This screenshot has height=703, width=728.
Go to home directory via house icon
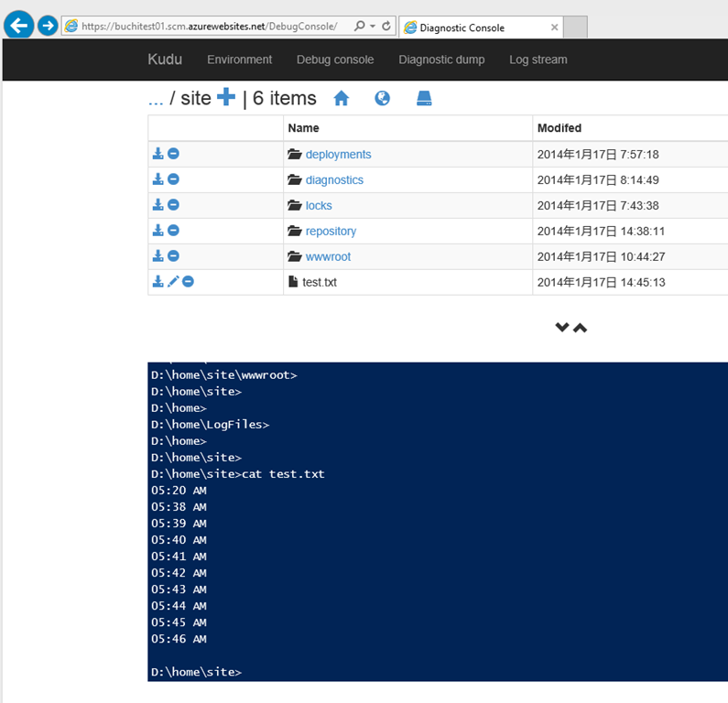(x=342, y=98)
